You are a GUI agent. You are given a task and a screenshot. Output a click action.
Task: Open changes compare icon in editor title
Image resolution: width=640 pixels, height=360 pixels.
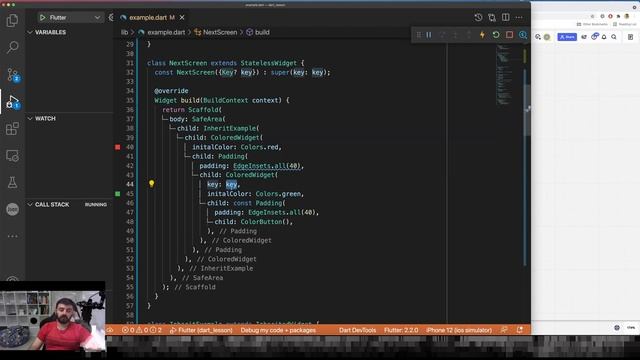coord(492,18)
